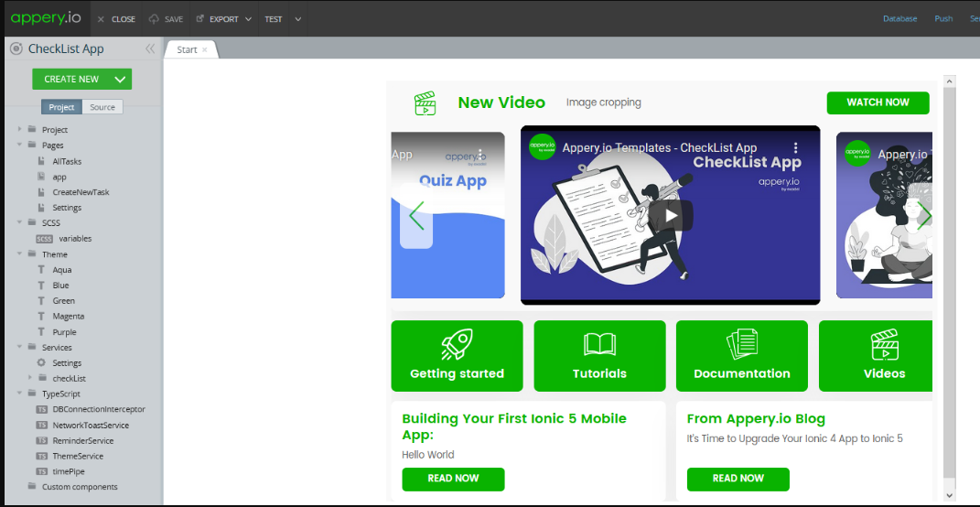Open timePipe TypeScript file
The image size is (980, 507).
(68, 471)
